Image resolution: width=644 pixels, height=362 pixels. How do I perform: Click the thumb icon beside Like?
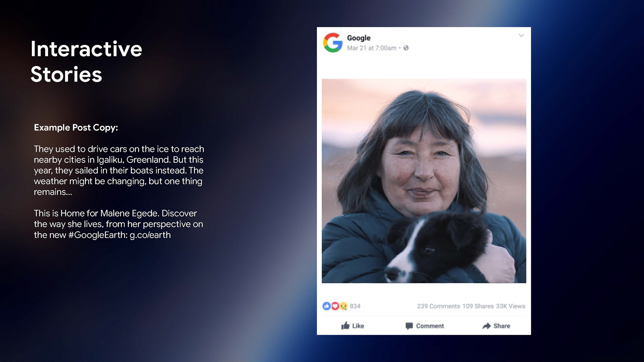pyautogui.click(x=345, y=325)
